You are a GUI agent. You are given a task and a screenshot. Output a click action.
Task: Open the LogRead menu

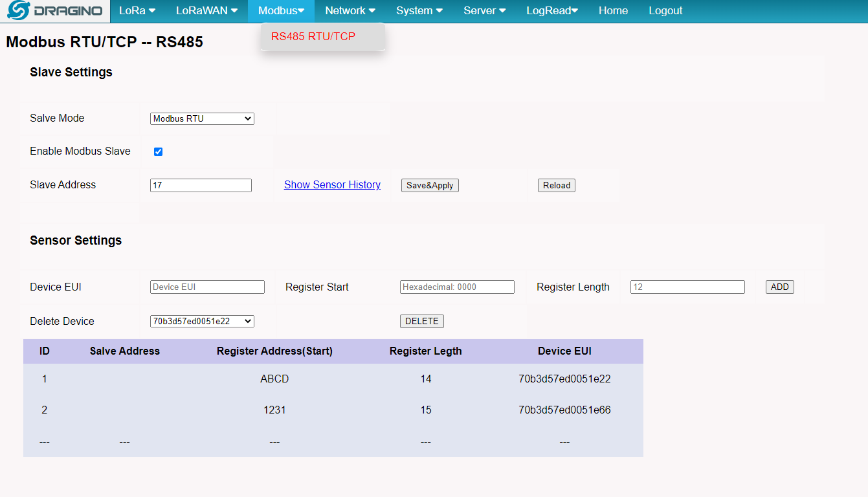click(x=552, y=11)
